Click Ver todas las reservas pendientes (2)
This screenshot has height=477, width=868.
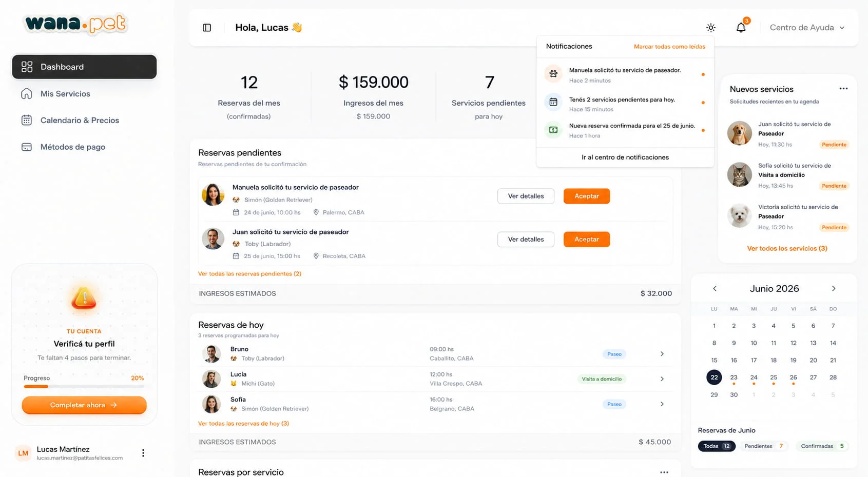coord(249,274)
